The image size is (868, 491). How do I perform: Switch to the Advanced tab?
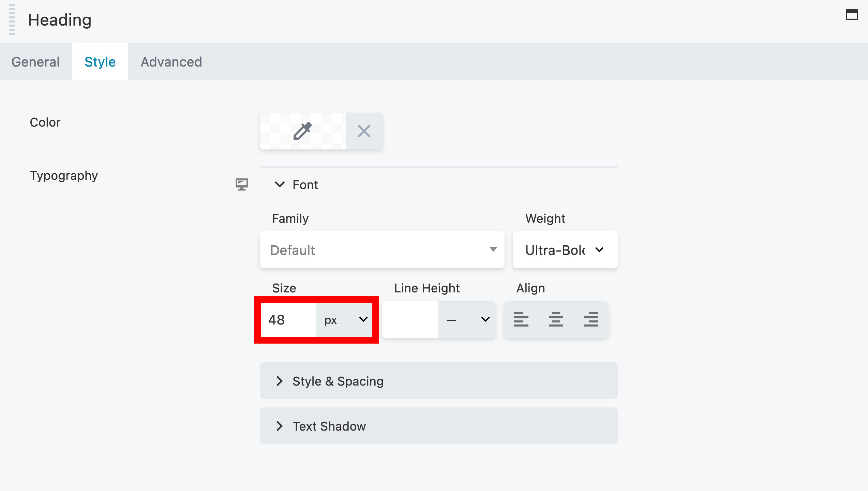(171, 61)
